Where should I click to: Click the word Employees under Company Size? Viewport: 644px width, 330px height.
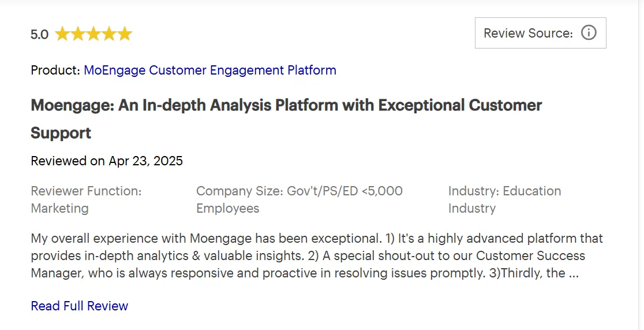[227, 209]
